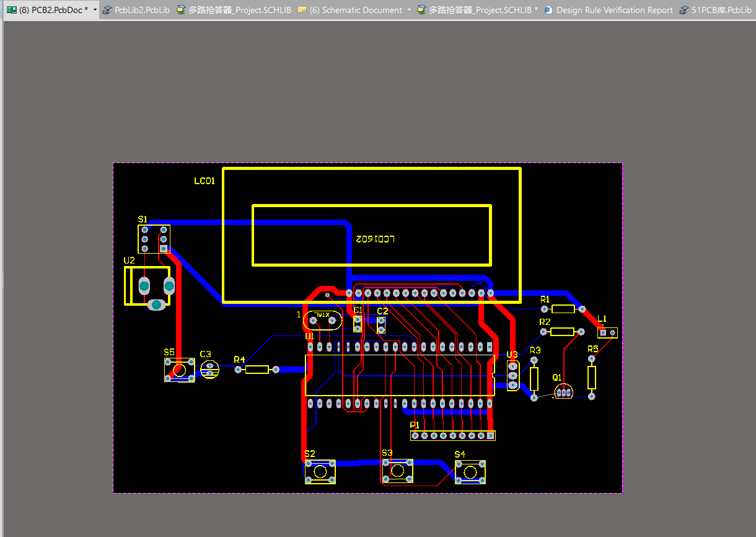Select the R4 resistor body outline
Viewport: 756px width, 537px height.
(257, 370)
